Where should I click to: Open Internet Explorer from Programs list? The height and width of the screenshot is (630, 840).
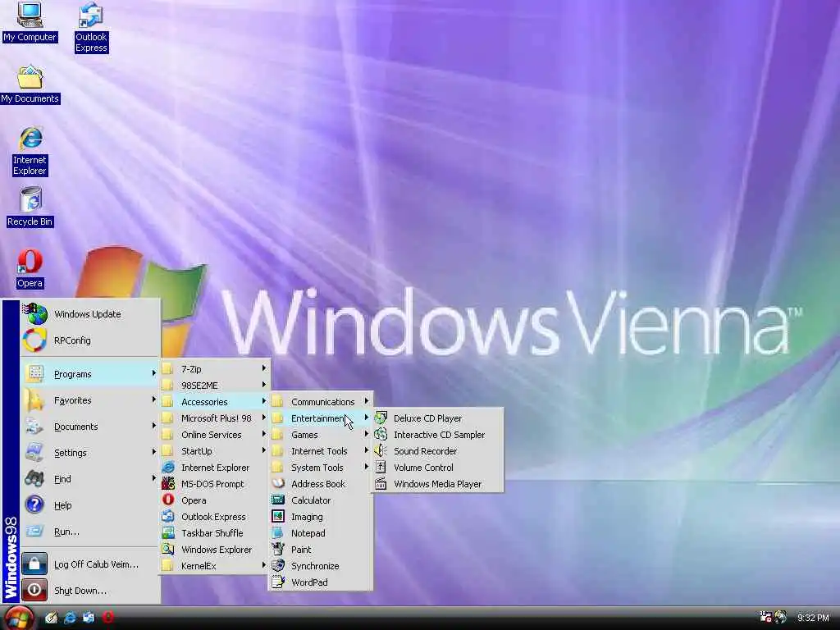[215, 467]
